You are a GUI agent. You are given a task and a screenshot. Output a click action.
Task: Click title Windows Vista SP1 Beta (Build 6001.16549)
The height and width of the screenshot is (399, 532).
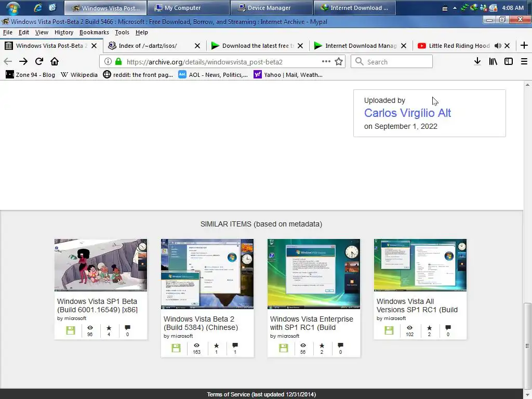pyautogui.click(x=97, y=305)
